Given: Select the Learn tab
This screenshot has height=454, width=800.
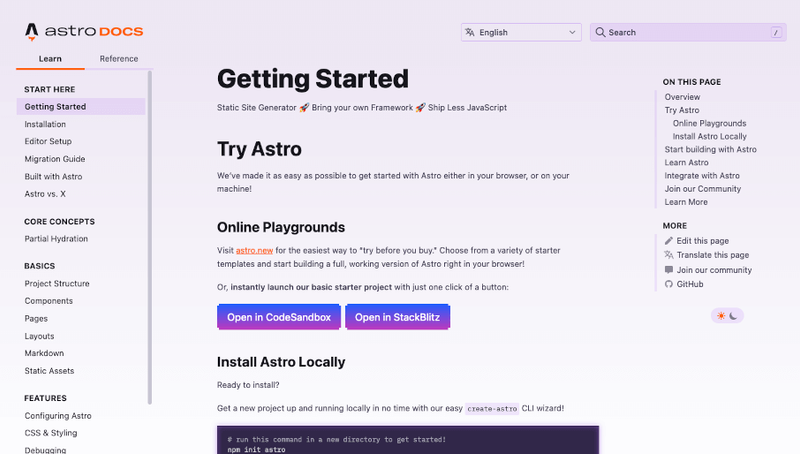Looking at the screenshot, I should pos(50,59).
